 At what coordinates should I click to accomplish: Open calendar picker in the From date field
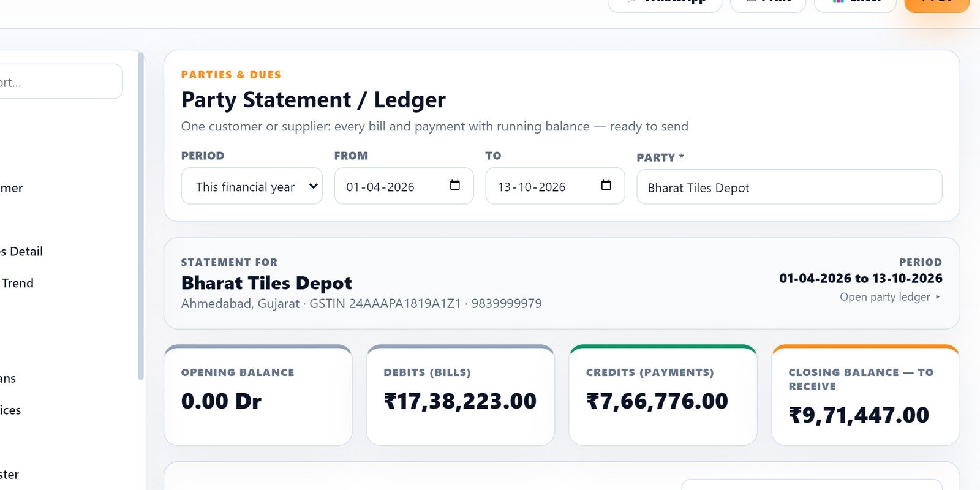[455, 185]
